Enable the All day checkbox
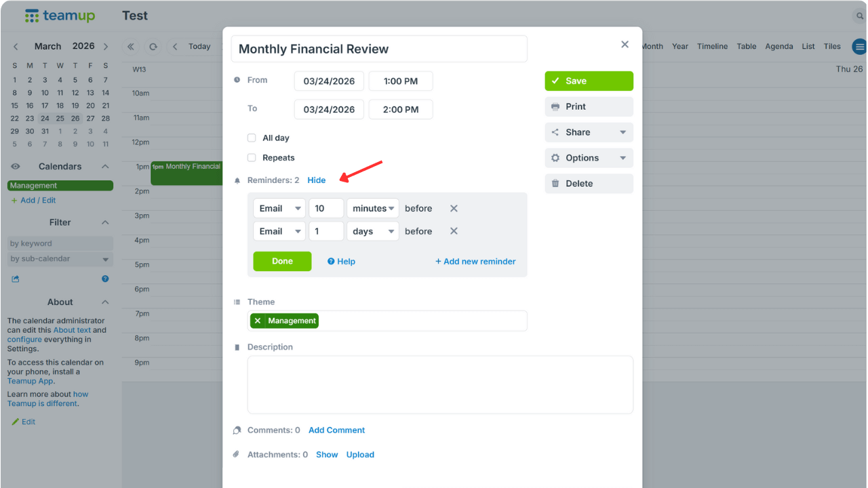Image resolution: width=868 pixels, height=488 pixels. (252, 138)
